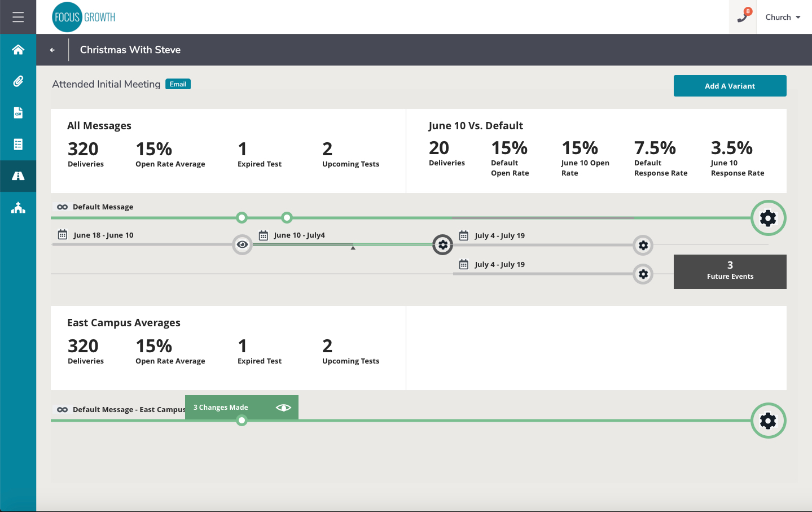Viewport: 812px width, 512px height.
Task: Open the paperclip attachments sidebar icon
Action: tap(18, 81)
